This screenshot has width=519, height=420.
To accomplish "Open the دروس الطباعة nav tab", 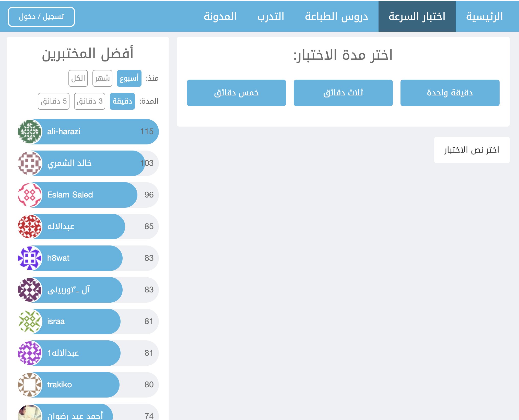I will [336, 16].
